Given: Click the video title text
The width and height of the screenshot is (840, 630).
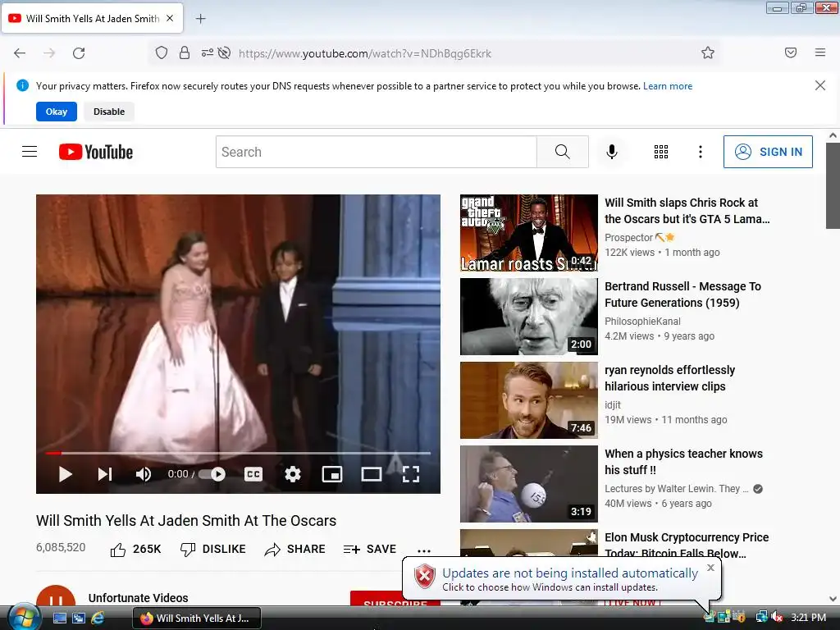Looking at the screenshot, I should [186, 521].
